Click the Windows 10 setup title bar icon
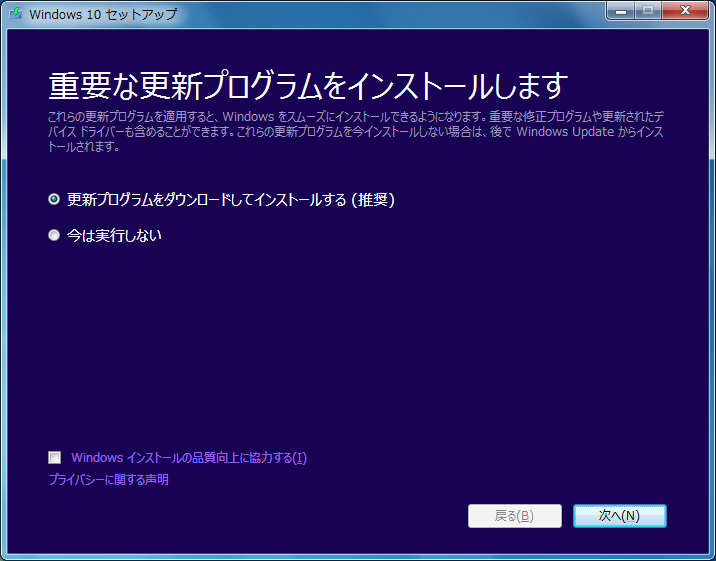716x561 pixels. tap(16, 13)
